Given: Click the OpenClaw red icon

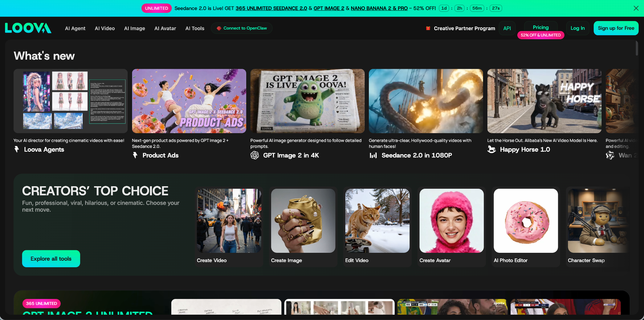Looking at the screenshot, I should 219,28.
